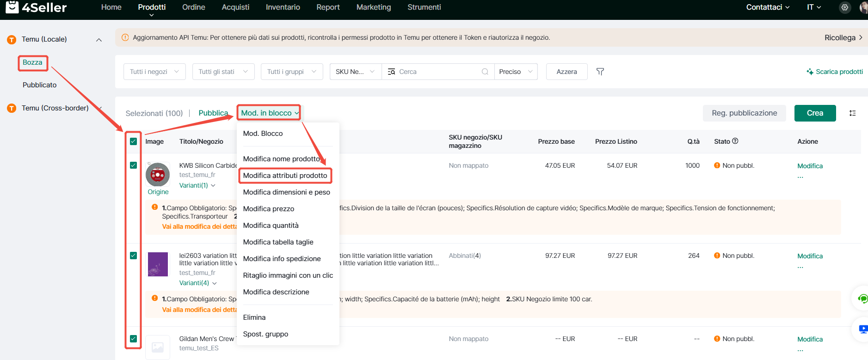Open the green chat support icon
This screenshot has height=360, width=868.
point(862,299)
